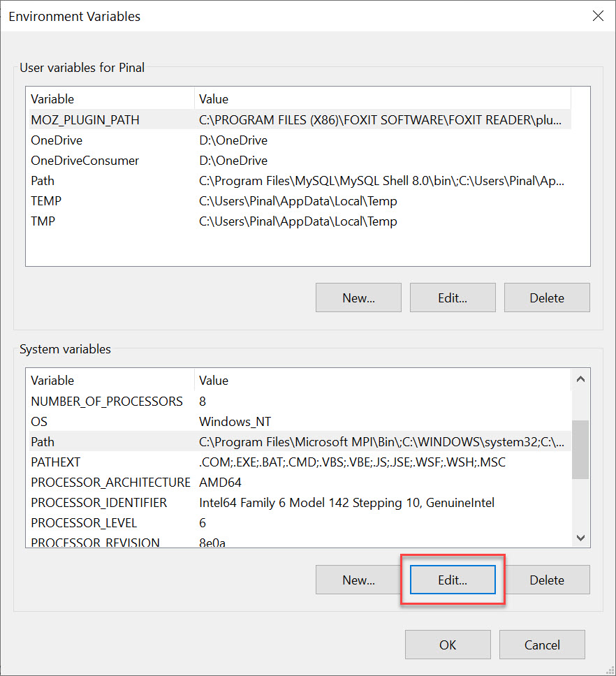Select PROCESSOR_REVISION system variable
Viewport: 616px width, 676px height.
(300, 541)
